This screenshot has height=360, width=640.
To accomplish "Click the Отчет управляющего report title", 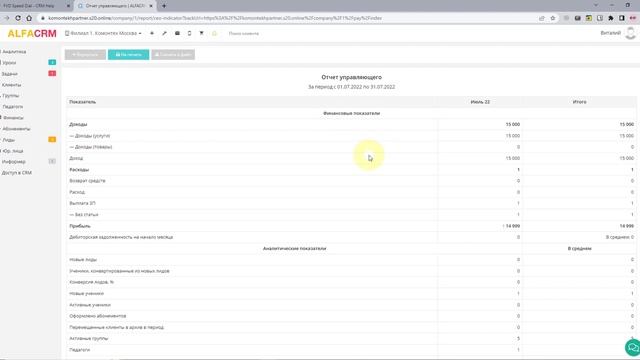I will (x=351, y=77).
